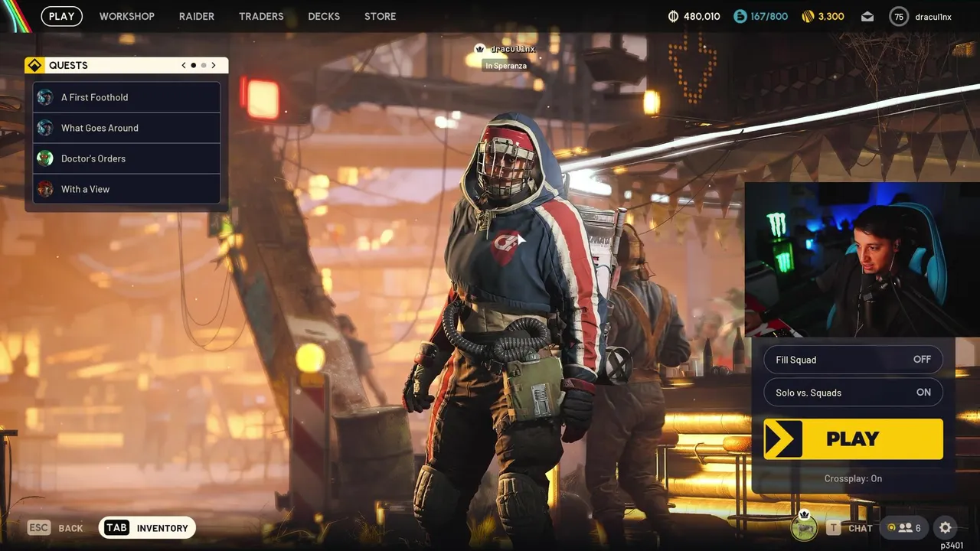Open the friends list showing 6
980x551 pixels.
pos(904,527)
